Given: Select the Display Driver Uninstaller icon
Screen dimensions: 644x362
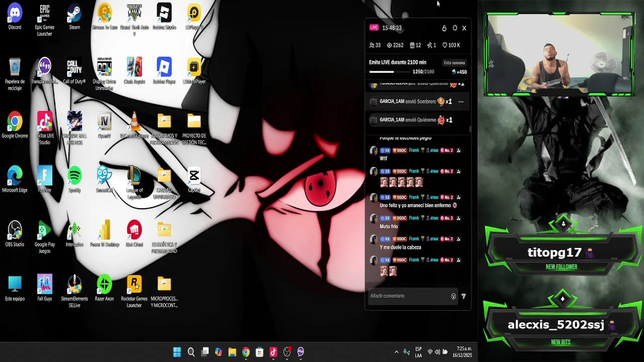Looking at the screenshot, I should pos(104,74).
